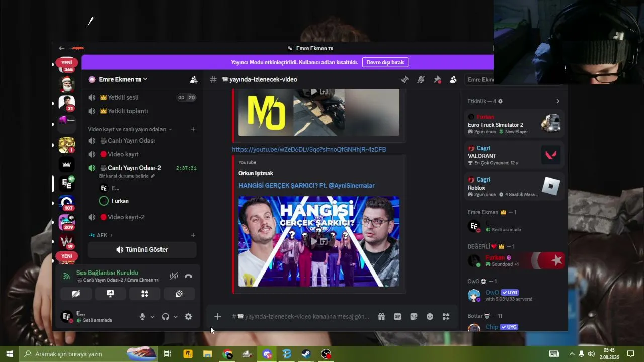644x362 pixels.
Task: Collapse 'Video kayıt ve canlı yayın odaları' category
Action: 130,129
